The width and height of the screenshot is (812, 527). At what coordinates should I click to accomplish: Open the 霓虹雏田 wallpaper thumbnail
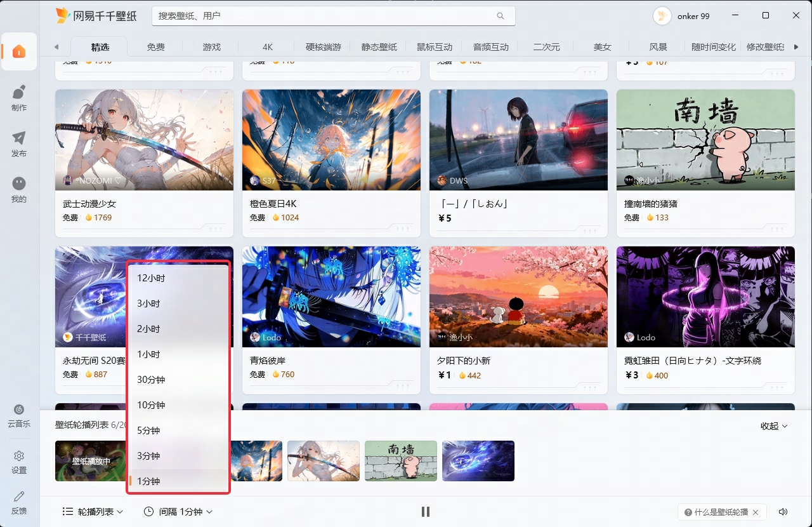tap(705, 297)
